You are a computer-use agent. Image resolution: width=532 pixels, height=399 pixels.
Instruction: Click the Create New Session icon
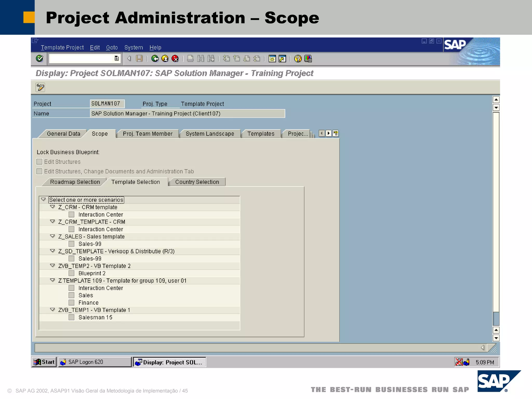tap(272, 59)
